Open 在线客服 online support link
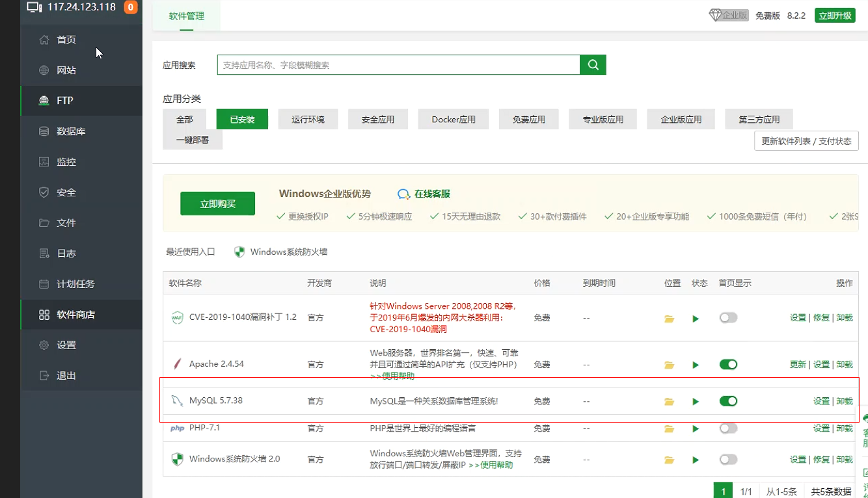 424,194
